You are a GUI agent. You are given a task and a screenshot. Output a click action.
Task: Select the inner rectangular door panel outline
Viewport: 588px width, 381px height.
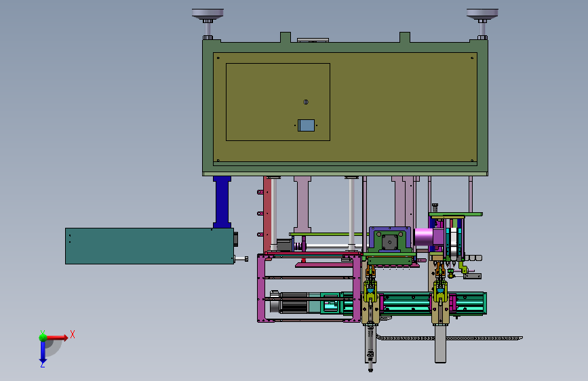point(278,102)
